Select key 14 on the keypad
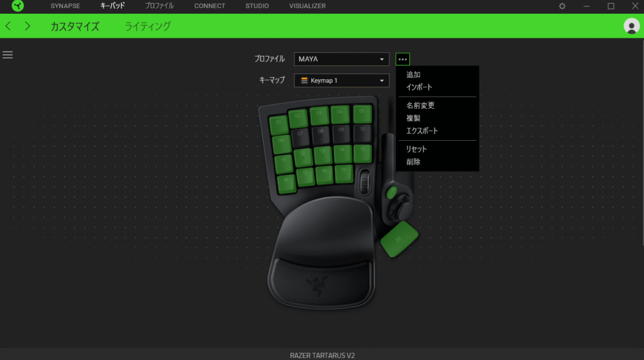 click(x=343, y=153)
